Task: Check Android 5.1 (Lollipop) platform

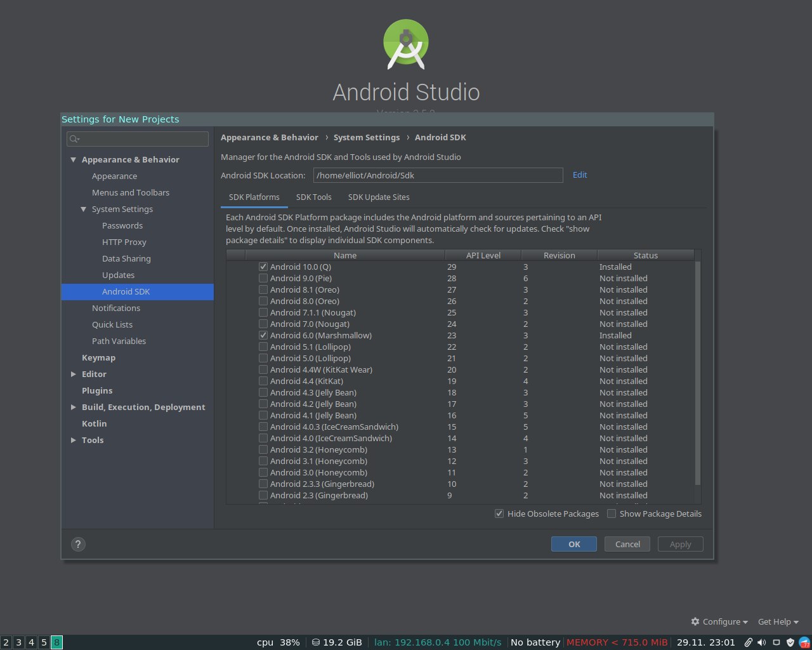Action: 263,347
